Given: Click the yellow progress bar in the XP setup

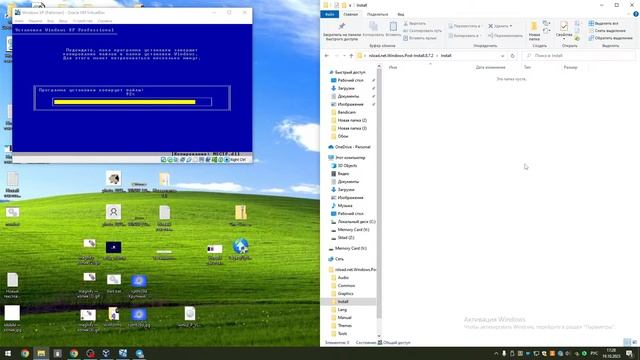Looking at the screenshot, I should (125, 102).
